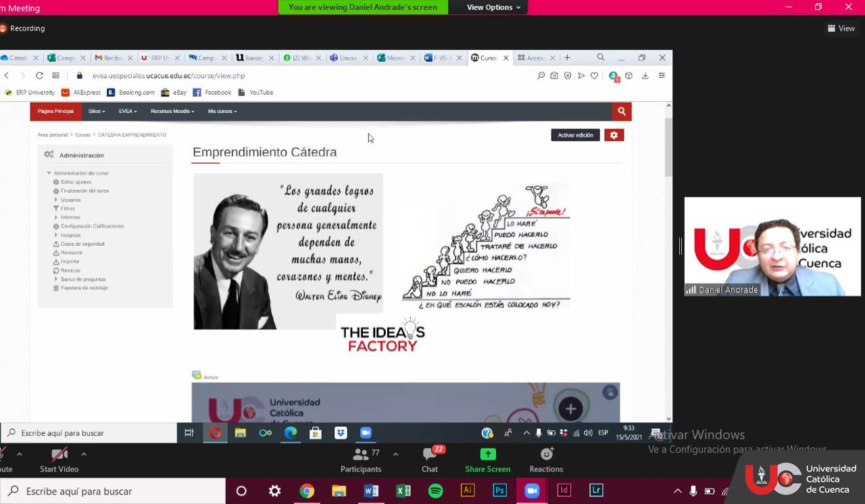This screenshot has height=504, width=865.
Task: Reload the page in the shared browser
Action: [x=39, y=76]
